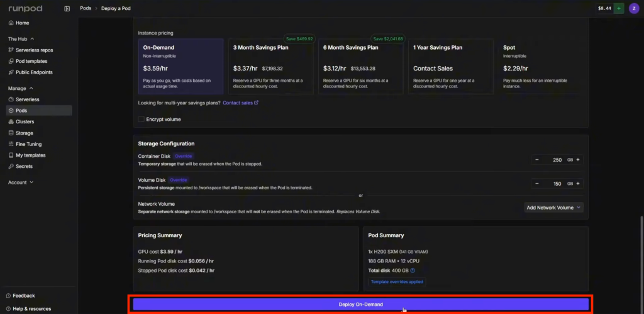Click the Runpod logo

(25, 9)
